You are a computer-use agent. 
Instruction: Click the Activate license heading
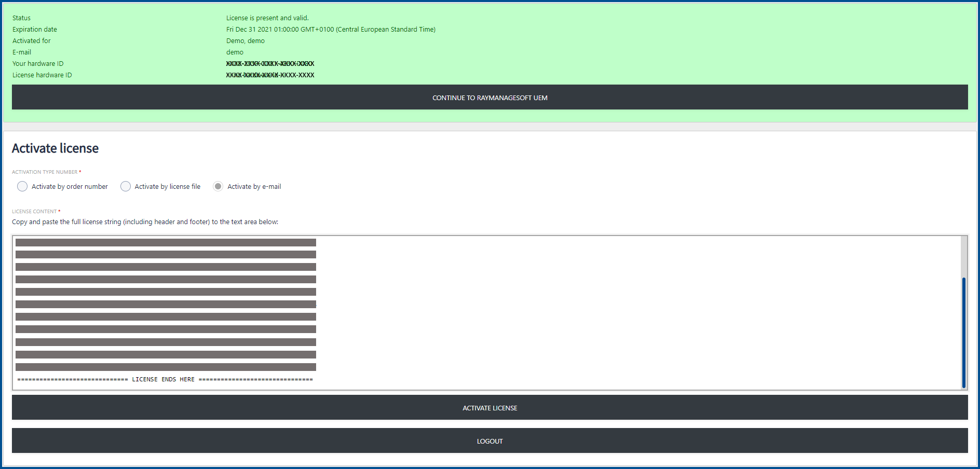pyautogui.click(x=55, y=148)
